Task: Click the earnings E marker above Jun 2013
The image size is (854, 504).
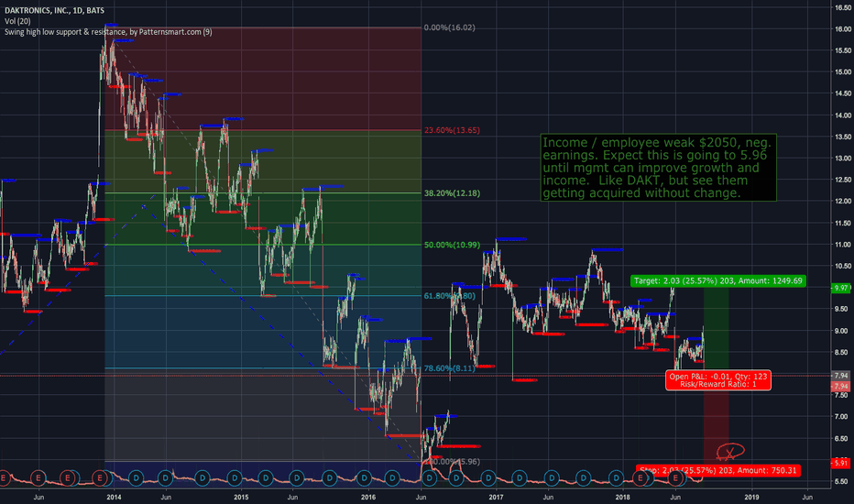Action: click(38, 477)
